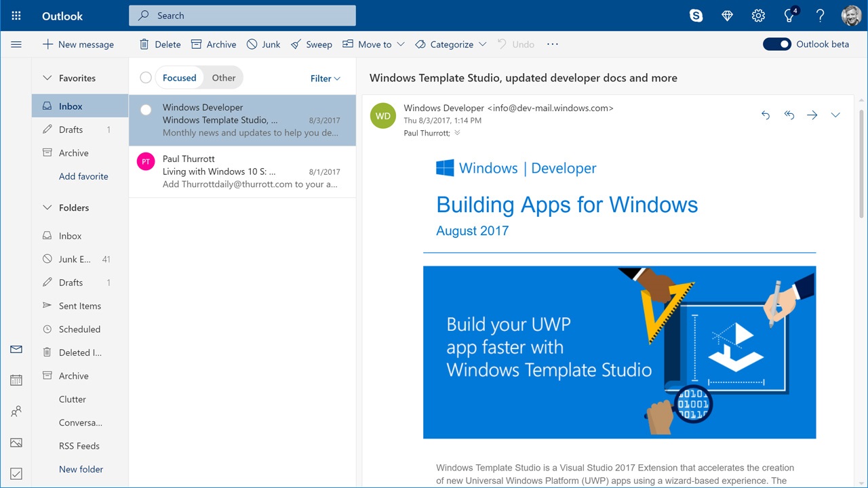This screenshot has height=488, width=868.
Task: Click the Add favorite link
Action: (x=83, y=176)
